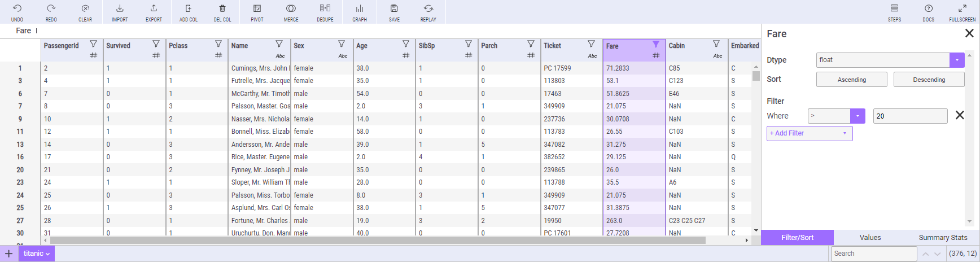
Task: Open the Steps panel
Action: pos(894,12)
